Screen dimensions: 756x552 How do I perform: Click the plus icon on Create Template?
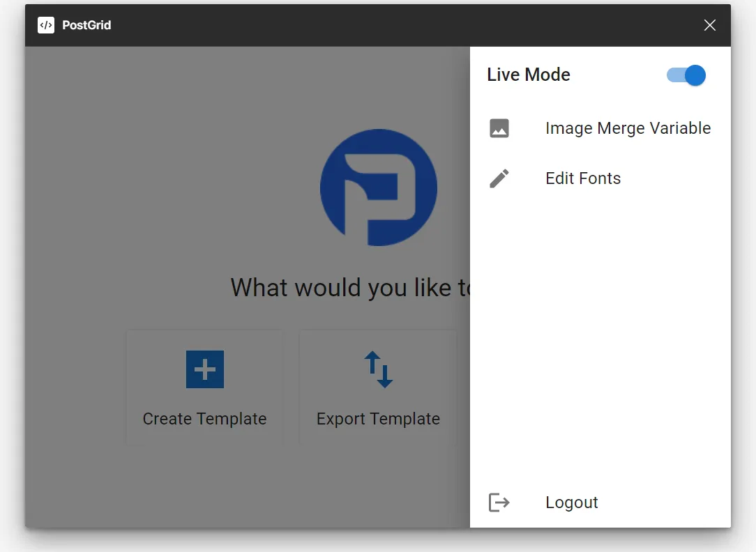point(204,369)
